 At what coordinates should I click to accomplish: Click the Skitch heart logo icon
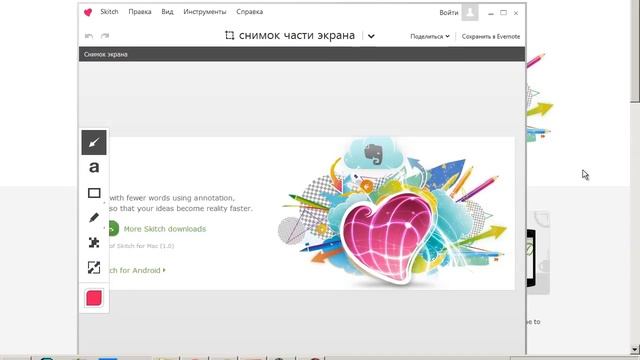click(x=88, y=12)
